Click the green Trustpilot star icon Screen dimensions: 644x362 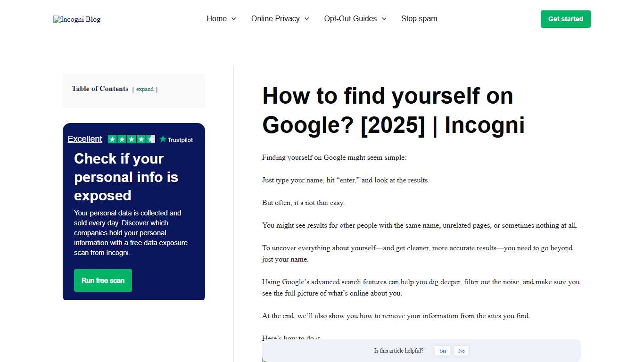click(x=162, y=139)
